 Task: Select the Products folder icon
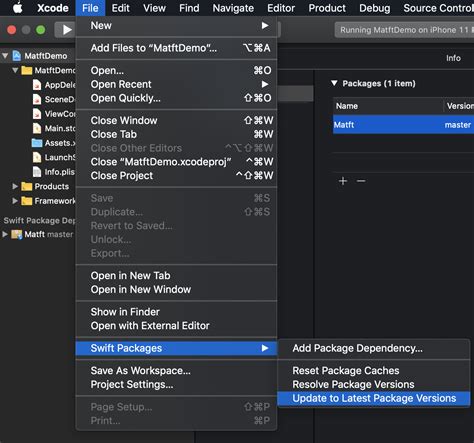(27, 186)
